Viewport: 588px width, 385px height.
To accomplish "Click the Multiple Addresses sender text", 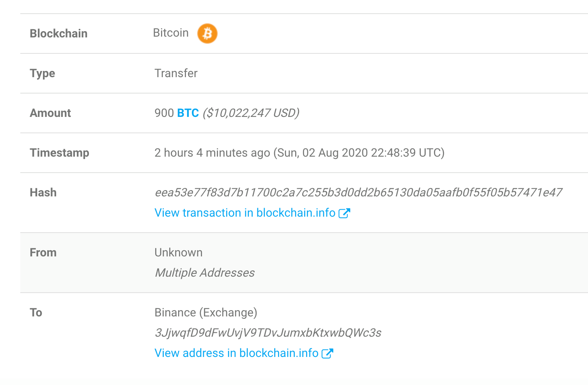I will coord(205,273).
